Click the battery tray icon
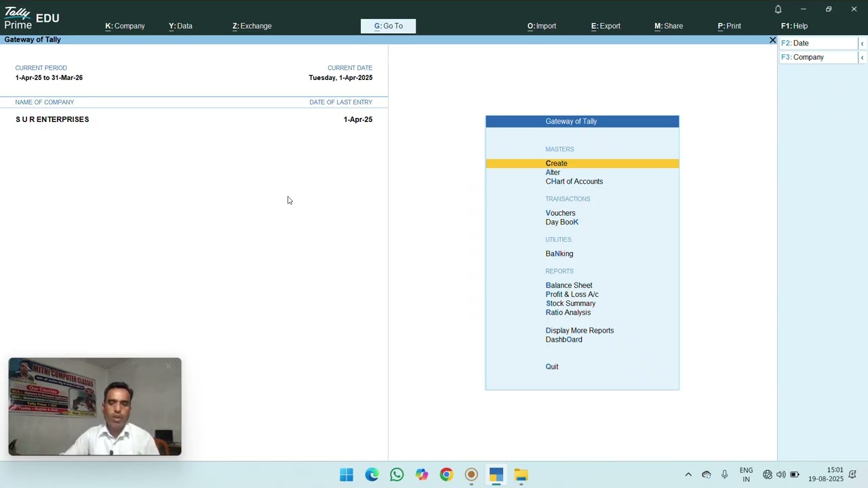 coord(795,474)
